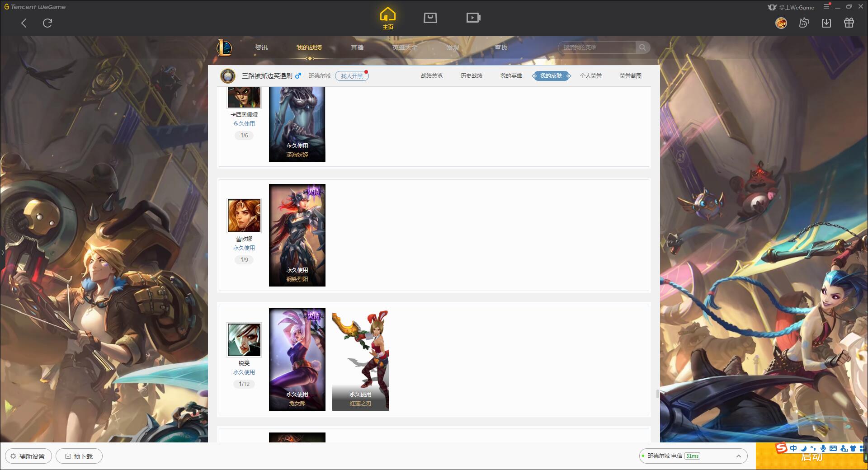
Task: Switch to the 我的战绩 tab
Action: (309, 47)
